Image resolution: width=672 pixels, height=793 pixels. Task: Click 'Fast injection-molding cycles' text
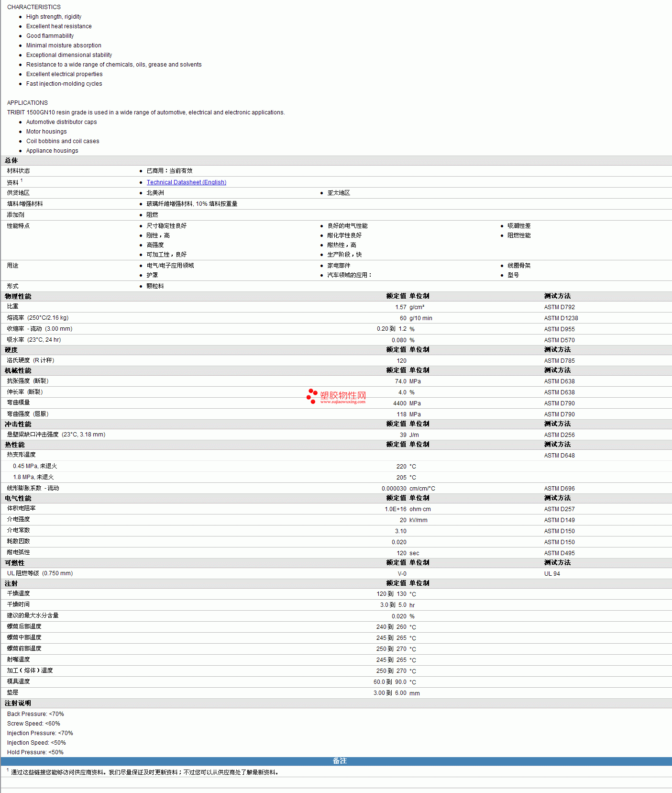pos(64,84)
